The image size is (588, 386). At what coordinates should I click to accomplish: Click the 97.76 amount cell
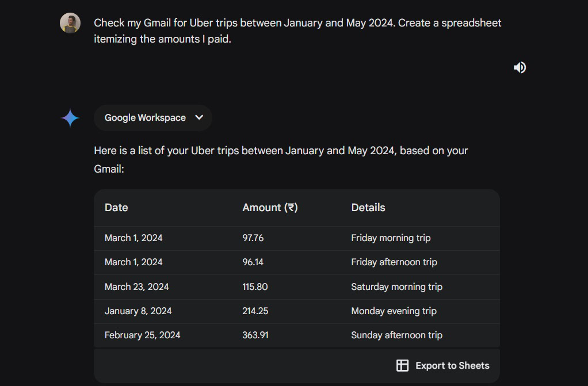253,238
